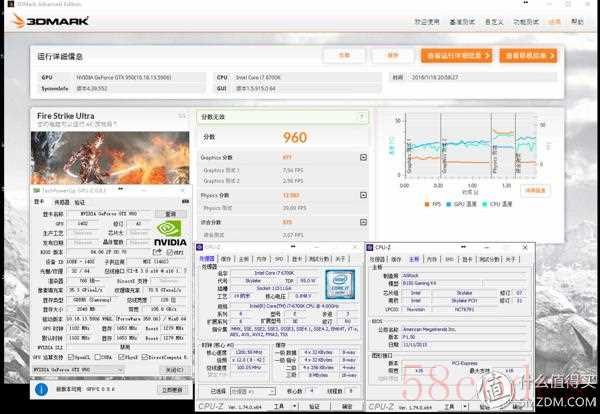
Task: Click the first white button in run details
Action: coord(344,55)
